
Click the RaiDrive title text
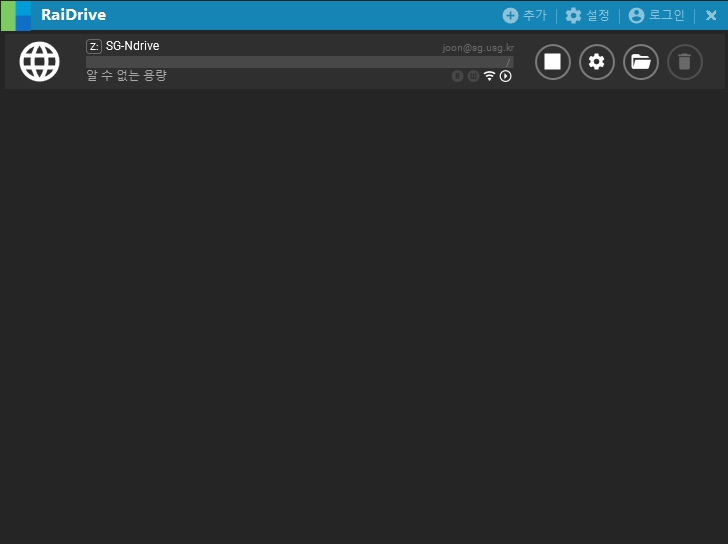click(x=73, y=15)
